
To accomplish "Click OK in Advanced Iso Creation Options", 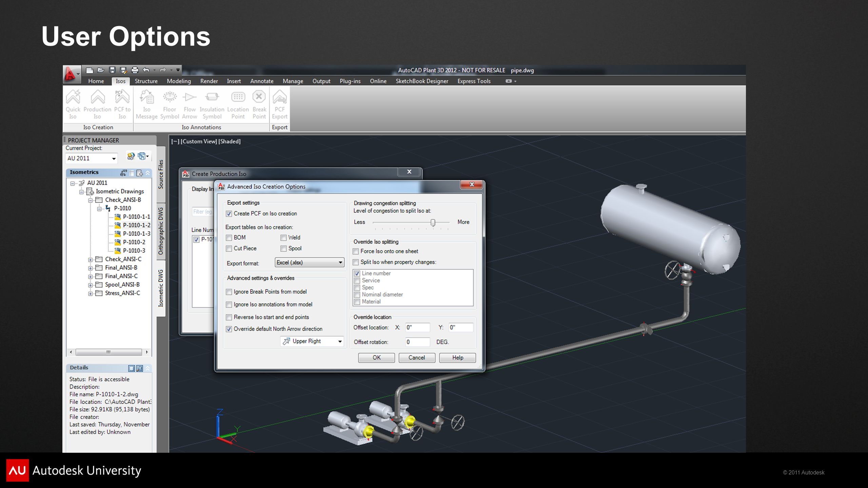I will (x=376, y=358).
